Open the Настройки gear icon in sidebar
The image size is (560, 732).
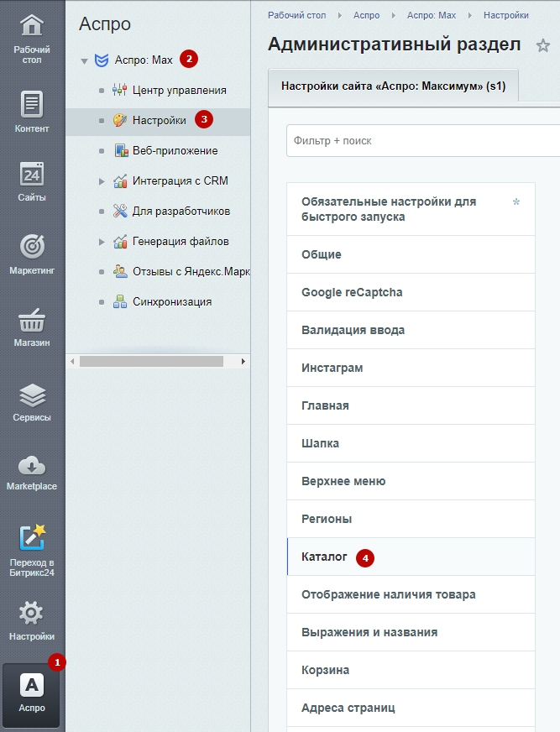click(x=32, y=614)
